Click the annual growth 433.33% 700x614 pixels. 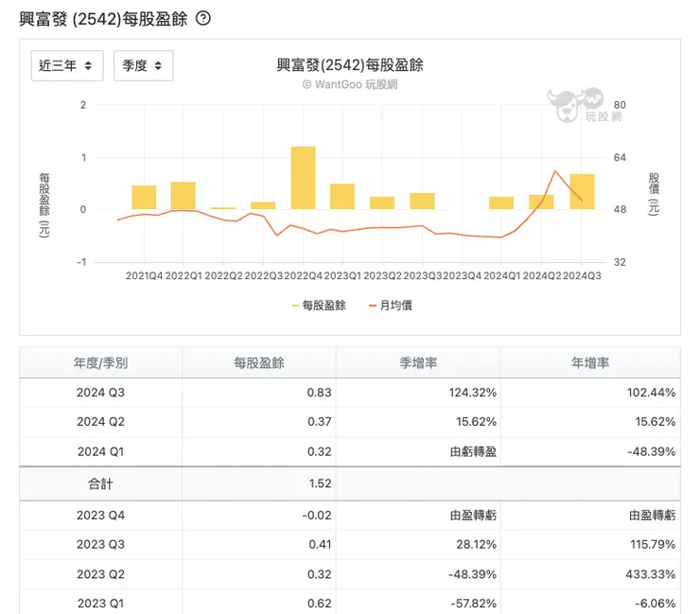coord(651,574)
